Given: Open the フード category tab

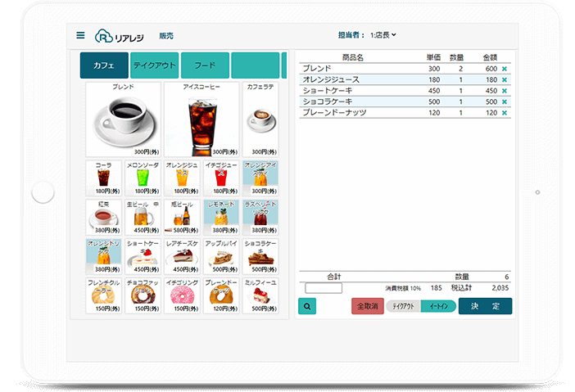Looking at the screenshot, I should tap(205, 65).
